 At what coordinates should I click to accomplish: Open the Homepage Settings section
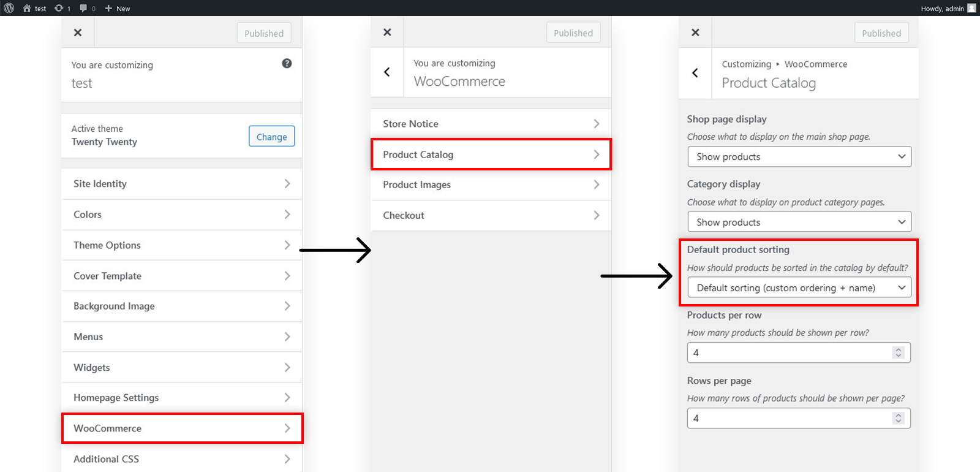click(182, 398)
